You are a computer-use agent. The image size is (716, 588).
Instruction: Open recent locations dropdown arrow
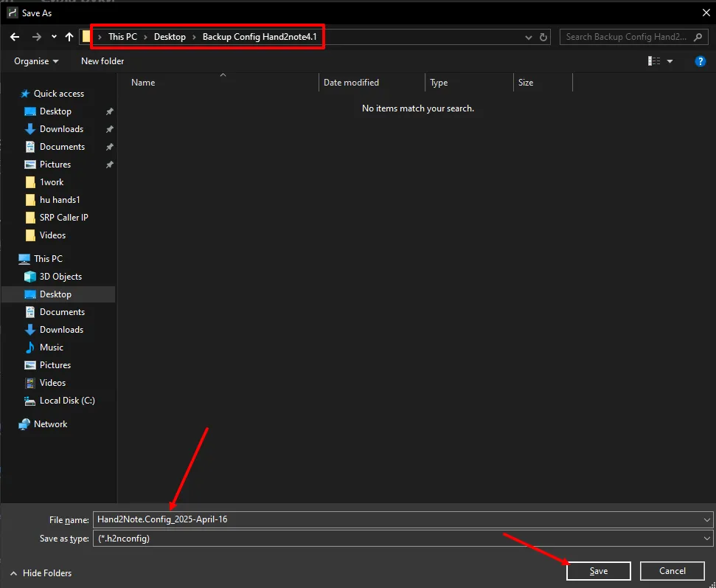pyautogui.click(x=54, y=37)
